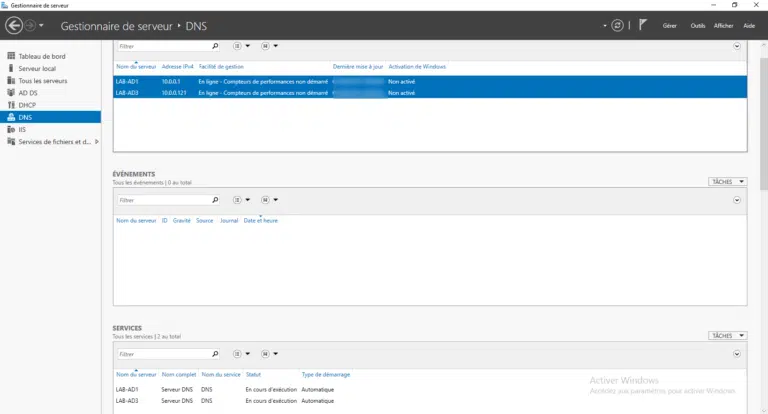
Task: Open the notifications flag
Action: point(643,25)
